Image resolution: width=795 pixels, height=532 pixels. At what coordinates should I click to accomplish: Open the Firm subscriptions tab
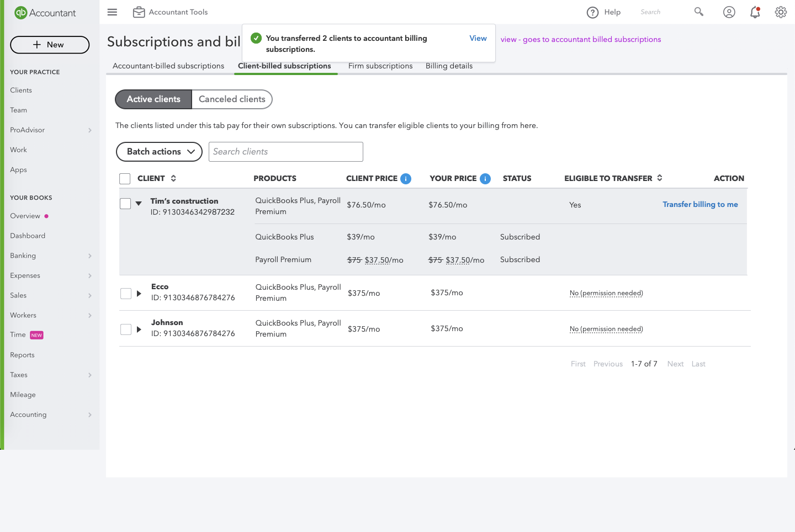click(380, 66)
